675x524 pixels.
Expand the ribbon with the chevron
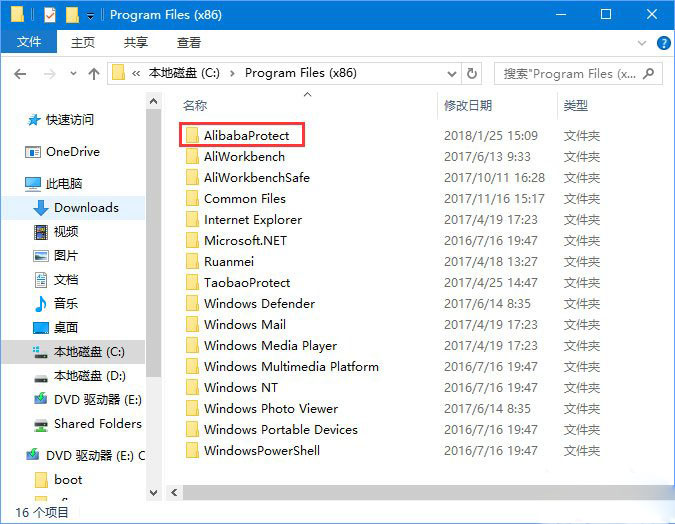click(x=640, y=42)
